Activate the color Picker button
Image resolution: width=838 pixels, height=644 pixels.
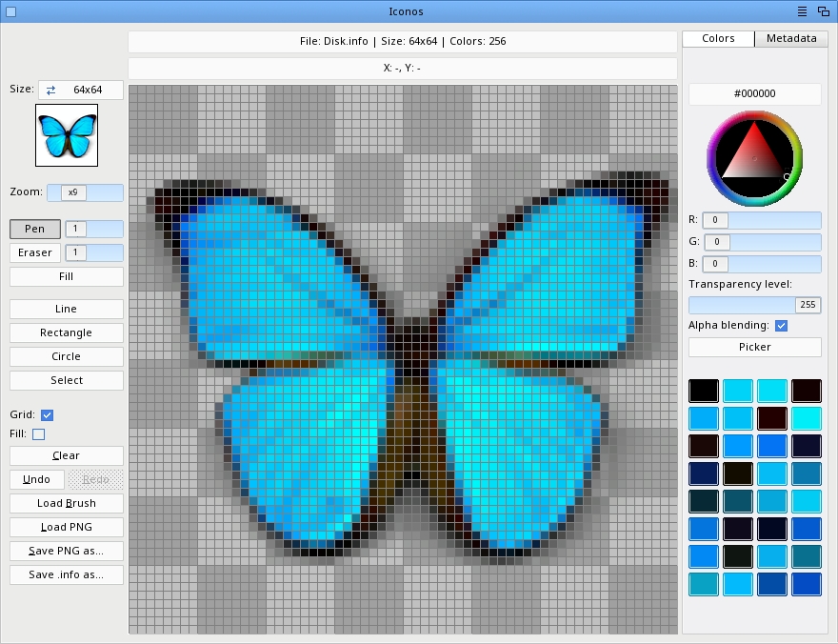pyautogui.click(x=754, y=347)
